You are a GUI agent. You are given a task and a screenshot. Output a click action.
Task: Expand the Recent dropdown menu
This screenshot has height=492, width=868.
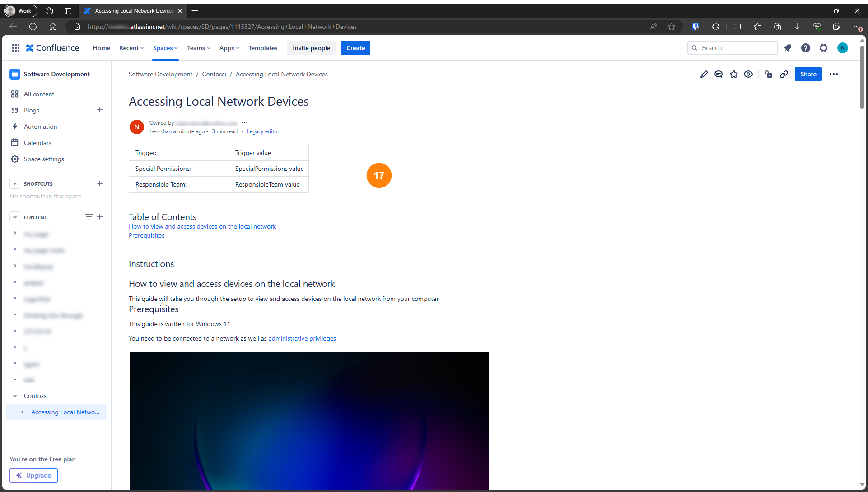point(131,48)
